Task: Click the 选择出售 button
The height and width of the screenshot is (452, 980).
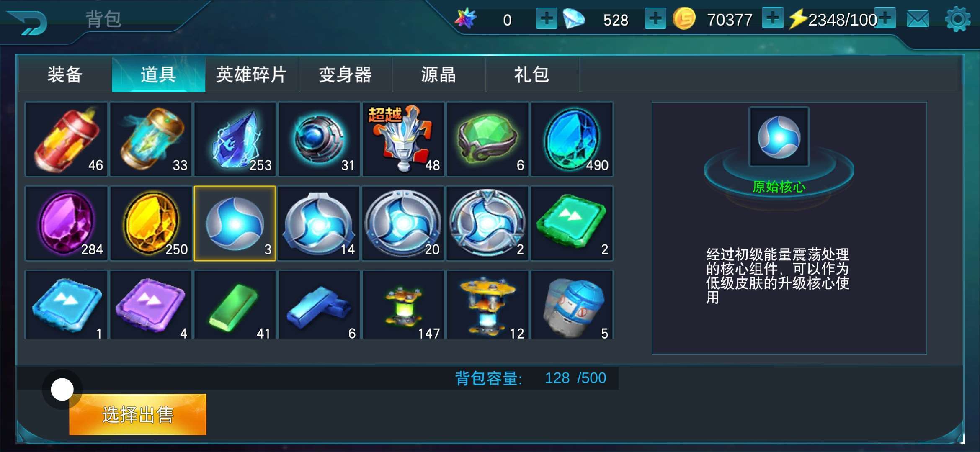Action: tap(138, 414)
